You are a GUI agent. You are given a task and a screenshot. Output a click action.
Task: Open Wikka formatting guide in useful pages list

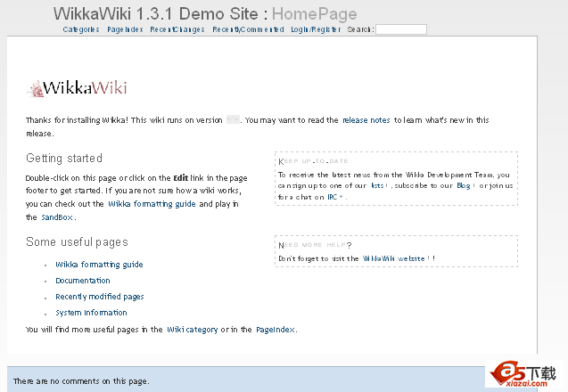click(99, 265)
